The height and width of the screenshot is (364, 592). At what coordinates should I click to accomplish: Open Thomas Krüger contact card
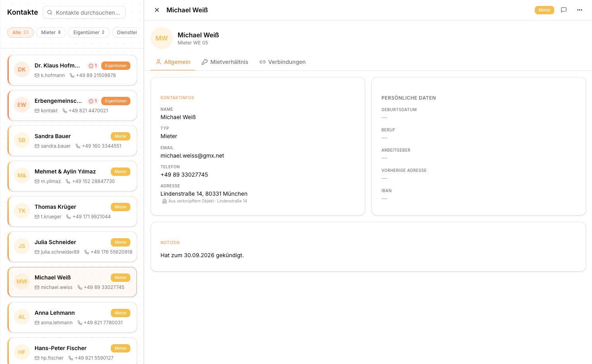72,212
